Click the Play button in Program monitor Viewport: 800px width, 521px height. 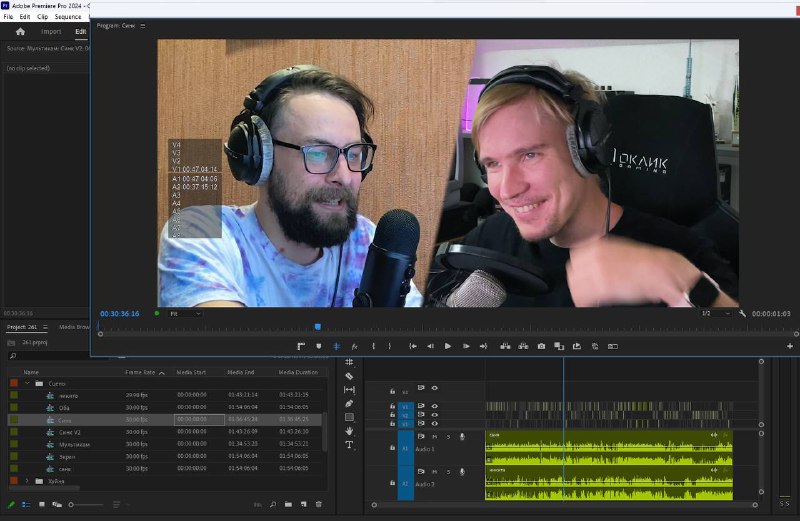[447, 346]
